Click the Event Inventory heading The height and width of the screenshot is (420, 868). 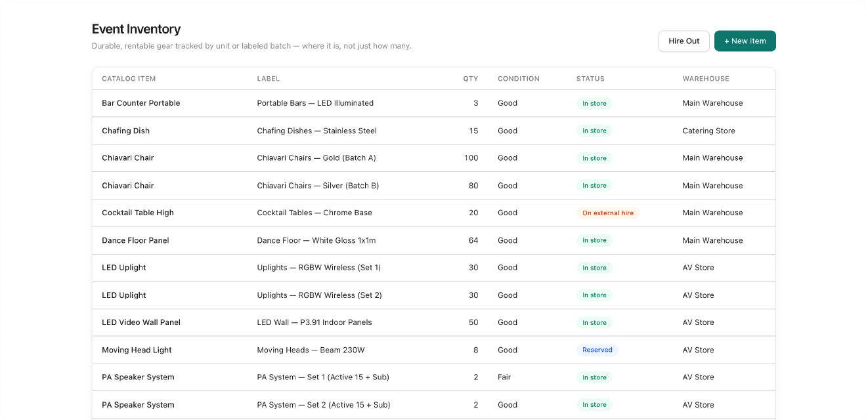point(136,29)
